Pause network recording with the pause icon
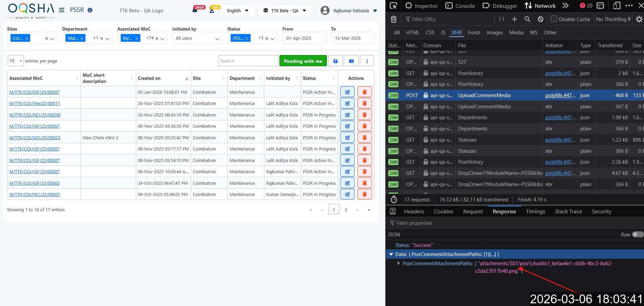 tap(502, 19)
